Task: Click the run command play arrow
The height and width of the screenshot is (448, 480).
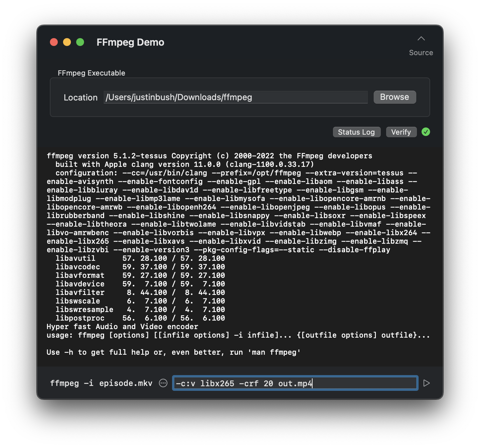Action: (x=426, y=383)
